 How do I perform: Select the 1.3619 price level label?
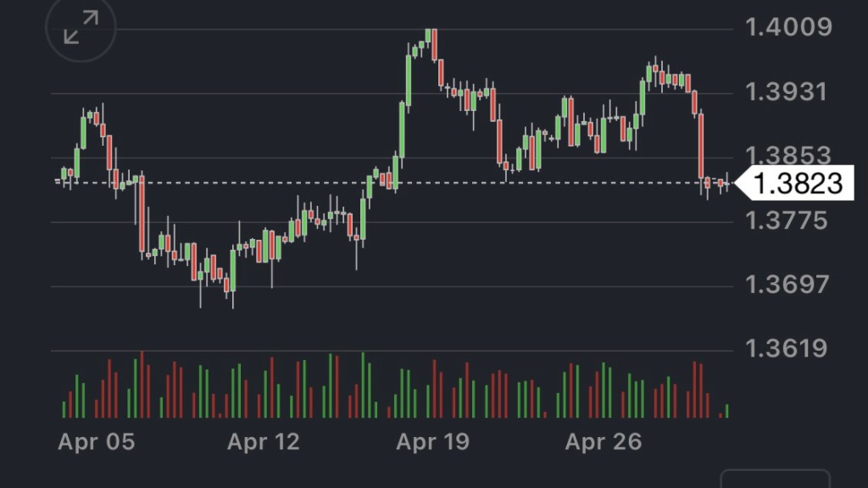(787, 348)
